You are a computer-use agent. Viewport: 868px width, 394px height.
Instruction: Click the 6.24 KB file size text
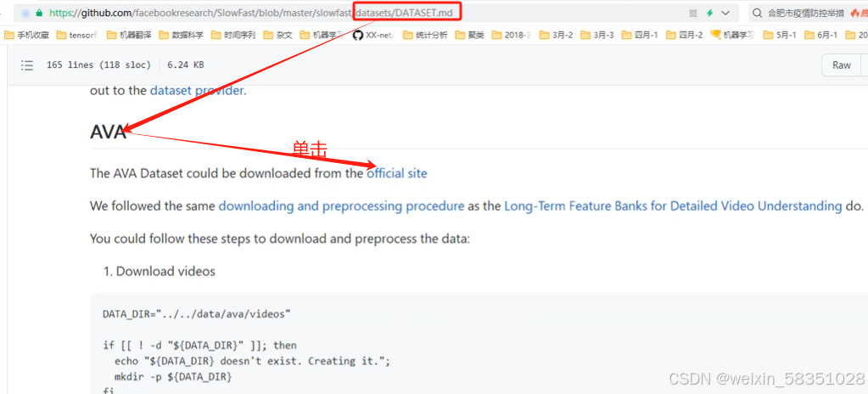pyautogui.click(x=186, y=65)
